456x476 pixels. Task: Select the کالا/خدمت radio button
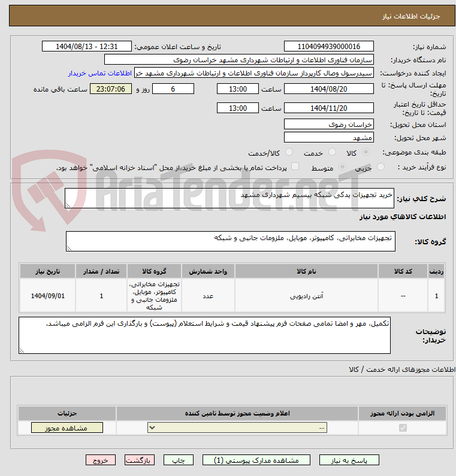tap(289, 152)
